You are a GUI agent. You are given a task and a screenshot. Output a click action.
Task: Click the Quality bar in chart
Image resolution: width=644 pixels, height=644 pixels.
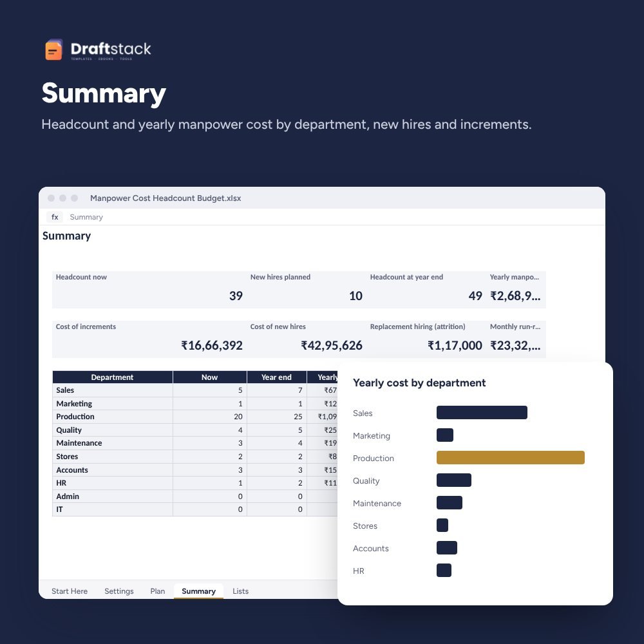(454, 480)
